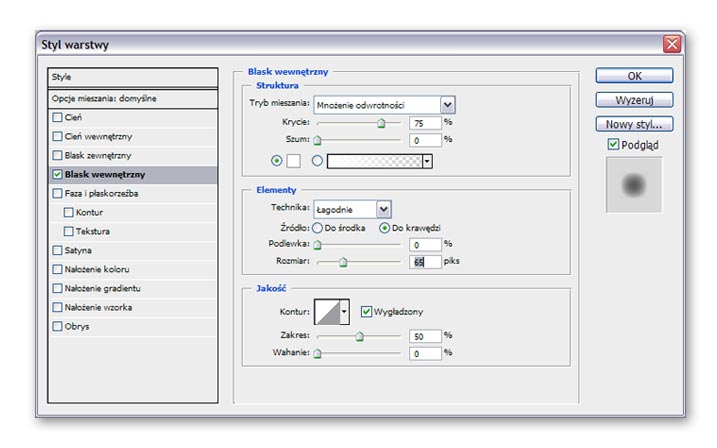The height and width of the screenshot is (448, 717).
Task: Click the Krycie slider handle
Action: point(381,123)
